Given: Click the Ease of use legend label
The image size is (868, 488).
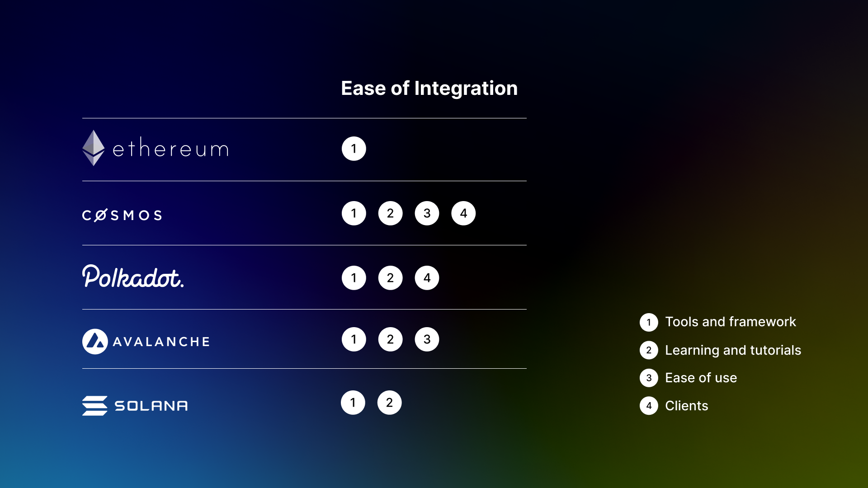Looking at the screenshot, I should click(701, 378).
